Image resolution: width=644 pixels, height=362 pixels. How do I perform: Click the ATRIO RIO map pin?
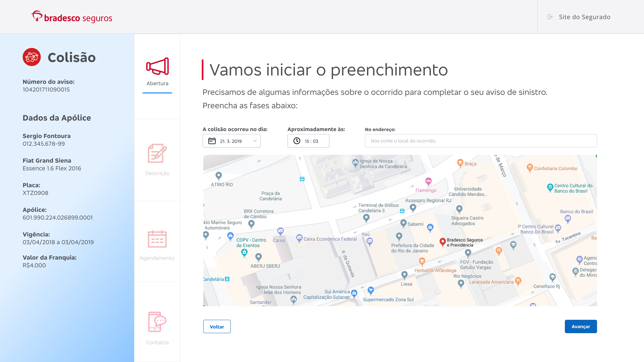pos(219,176)
